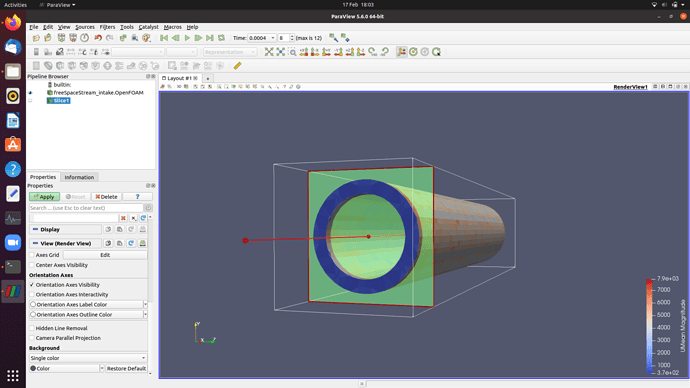This screenshot has height=388, width=690.
Task: Click the Undo arrow icon
Action: pyautogui.click(x=98, y=38)
